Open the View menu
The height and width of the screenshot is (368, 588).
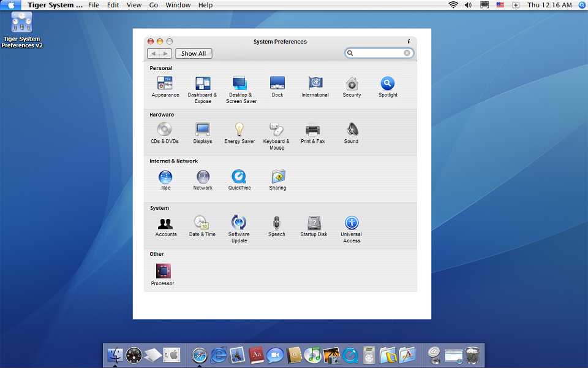134,5
